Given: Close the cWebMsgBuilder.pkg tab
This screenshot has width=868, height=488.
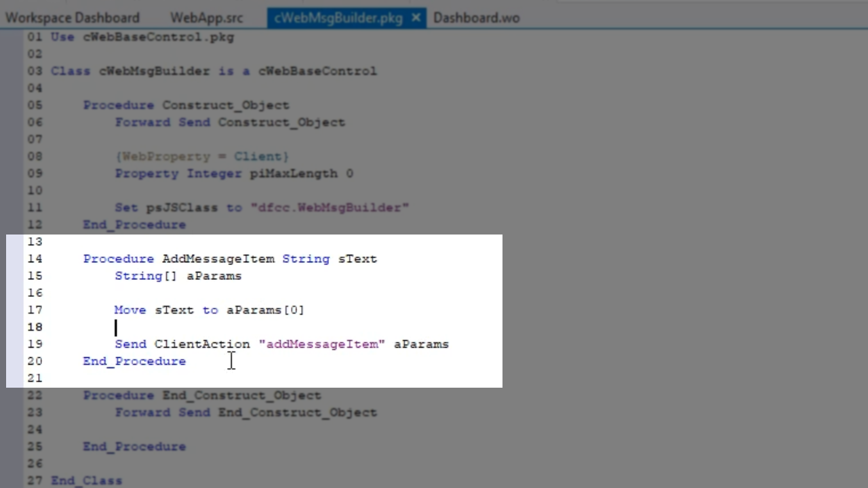Looking at the screenshot, I should point(416,18).
